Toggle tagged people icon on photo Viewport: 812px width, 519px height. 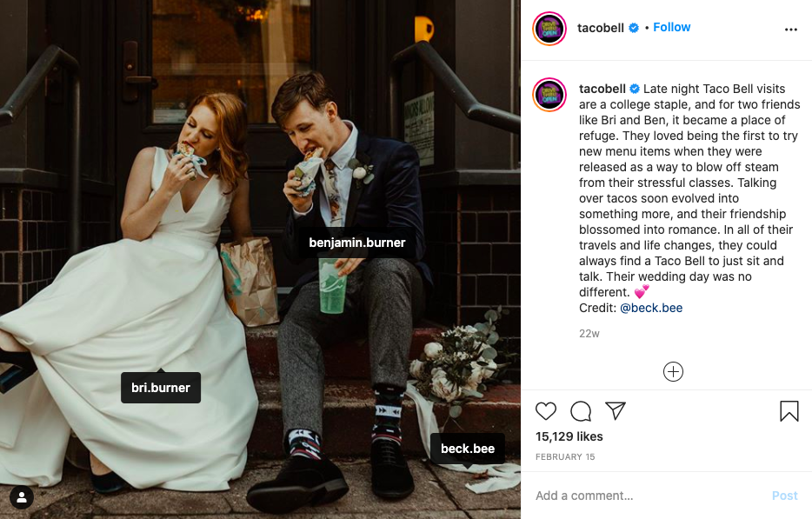pyautogui.click(x=21, y=497)
